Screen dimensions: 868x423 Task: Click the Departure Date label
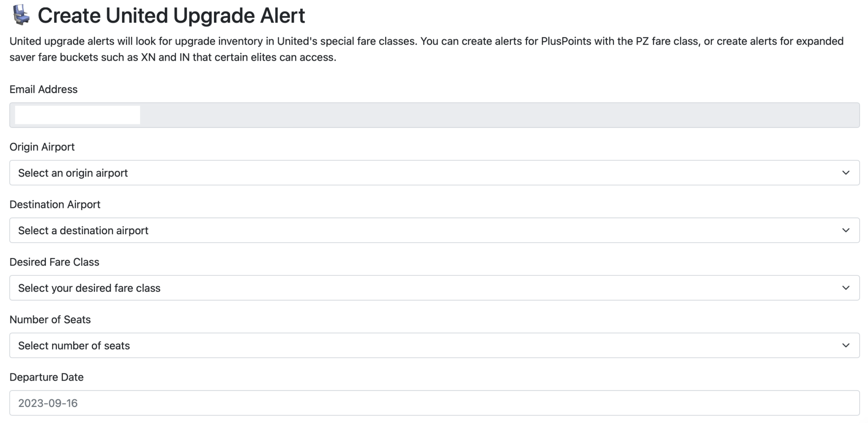(x=47, y=377)
